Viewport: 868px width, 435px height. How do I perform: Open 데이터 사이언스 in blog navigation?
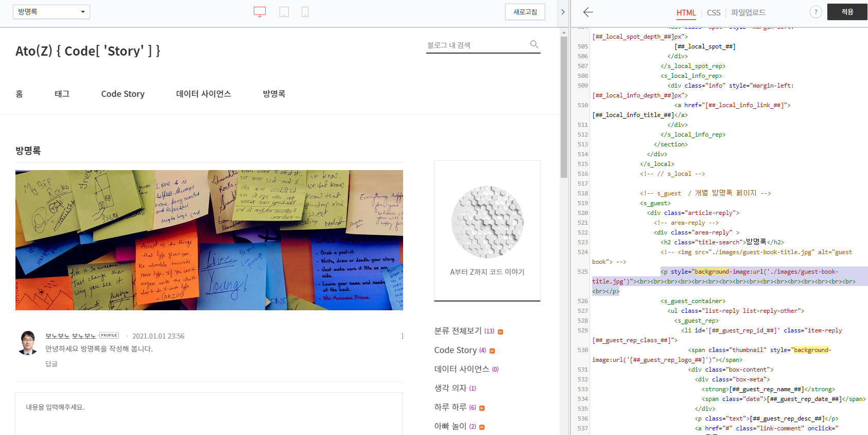[203, 94]
